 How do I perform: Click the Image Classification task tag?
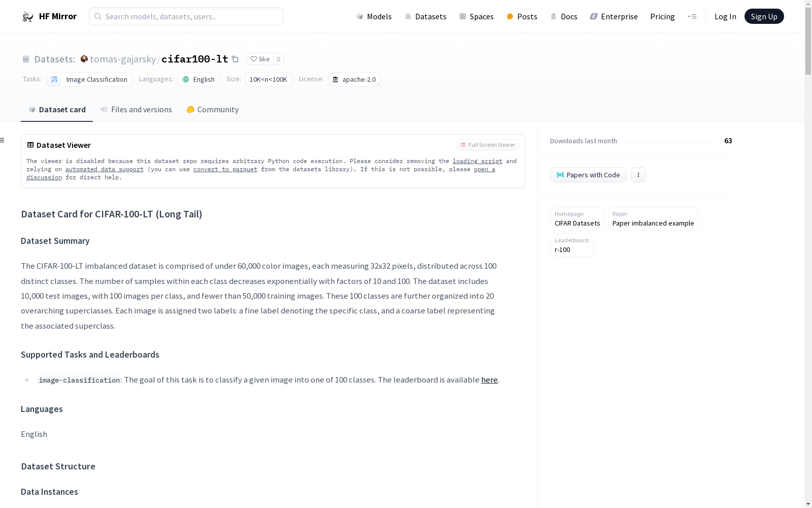coord(89,79)
